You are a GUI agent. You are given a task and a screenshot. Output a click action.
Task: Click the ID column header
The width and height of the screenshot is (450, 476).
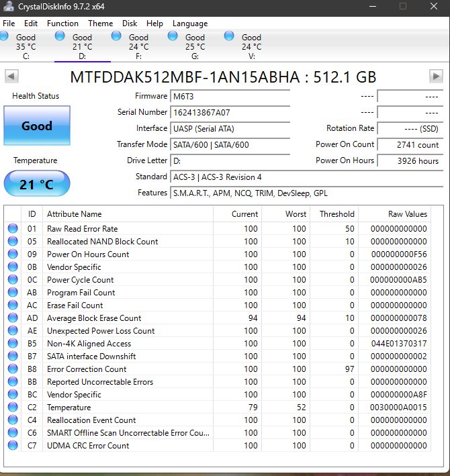click(32, 214)
